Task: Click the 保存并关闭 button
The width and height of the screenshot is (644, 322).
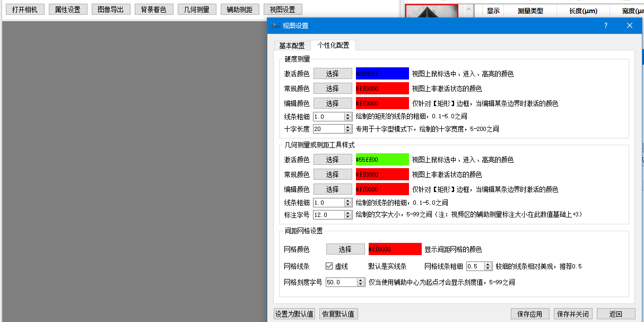Action: pos(573,314)
